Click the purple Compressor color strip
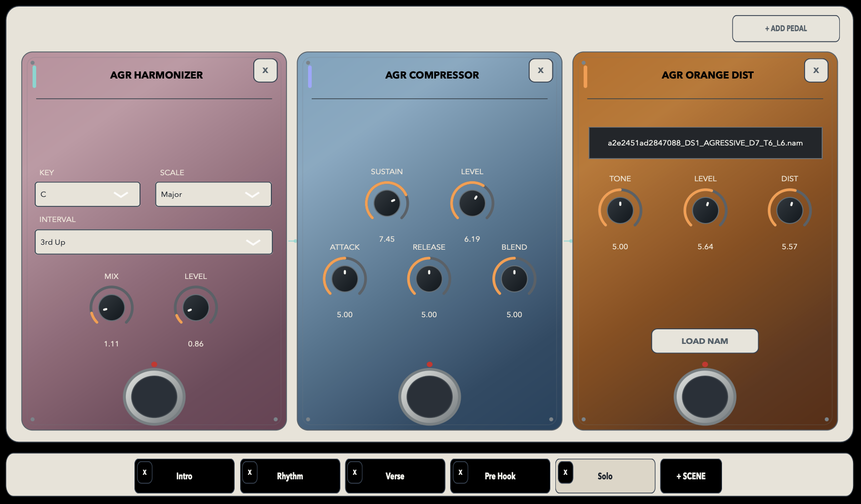 (310, 77)
